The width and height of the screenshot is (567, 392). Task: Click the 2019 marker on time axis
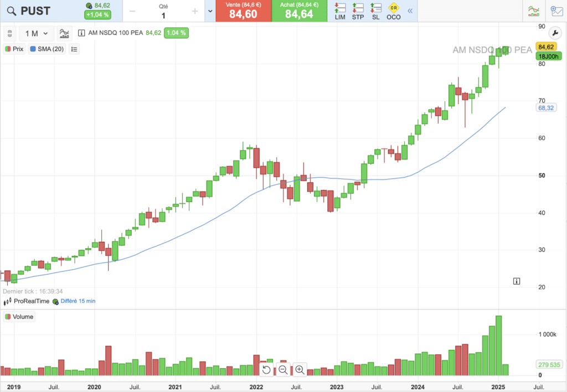coord(14,387)
